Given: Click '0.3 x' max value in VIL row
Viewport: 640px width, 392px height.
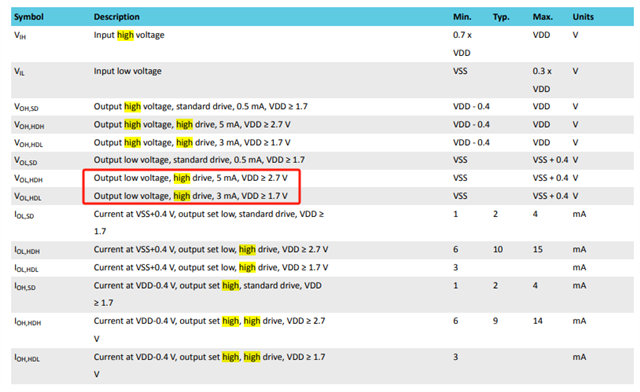Looking at the screenshot, I should click(x=542, y=71).
